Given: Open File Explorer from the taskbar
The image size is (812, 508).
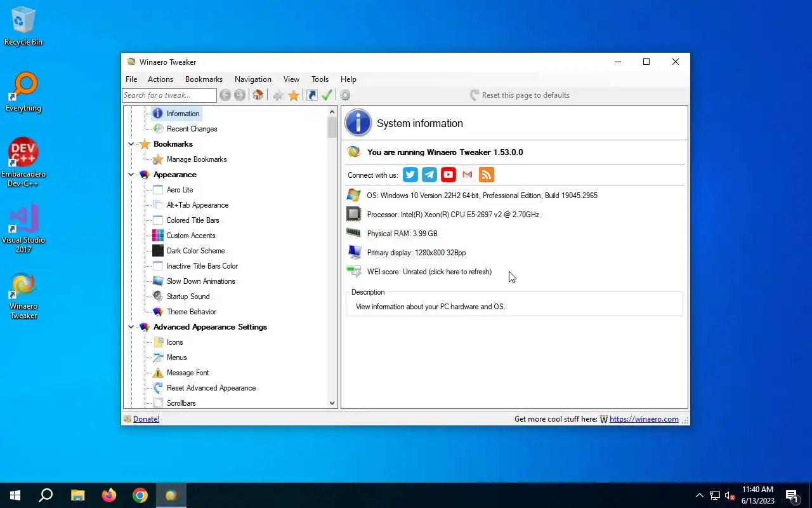Looking at the screenshot, I should tap(77, 495).
